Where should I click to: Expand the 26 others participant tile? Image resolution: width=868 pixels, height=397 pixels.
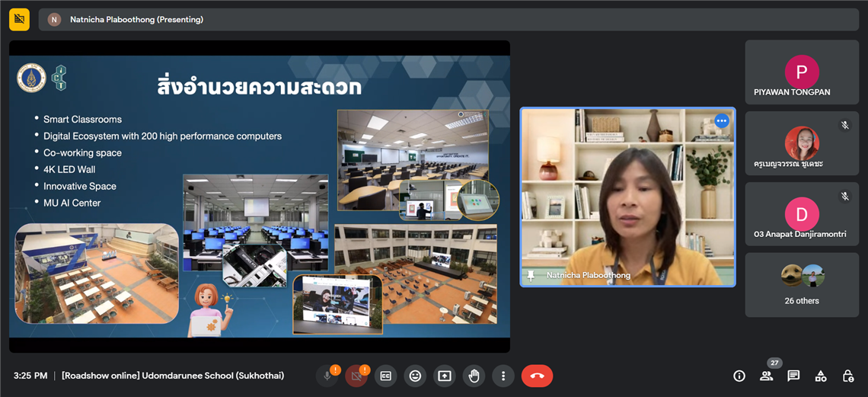(802, 285)
